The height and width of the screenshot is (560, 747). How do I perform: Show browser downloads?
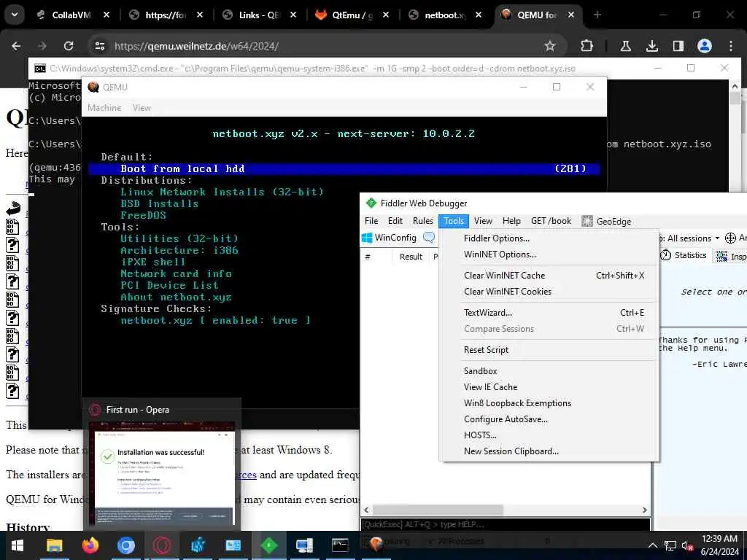[x=651, y=46]
